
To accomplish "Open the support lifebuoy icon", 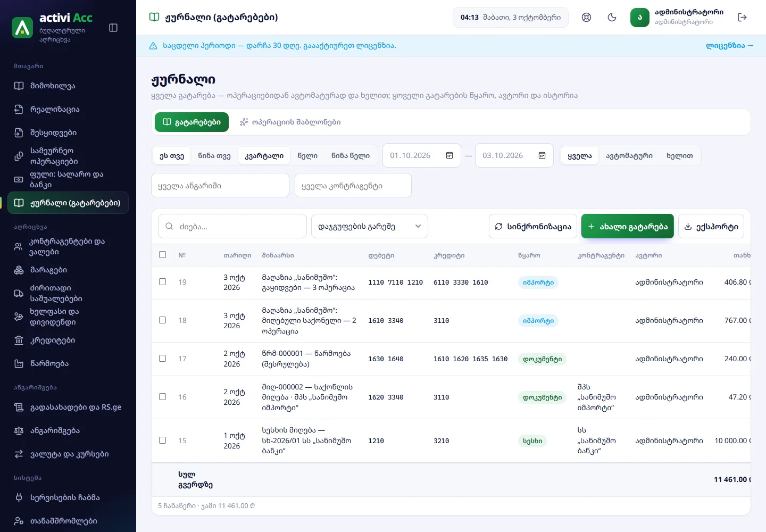I will pos(587,18).
